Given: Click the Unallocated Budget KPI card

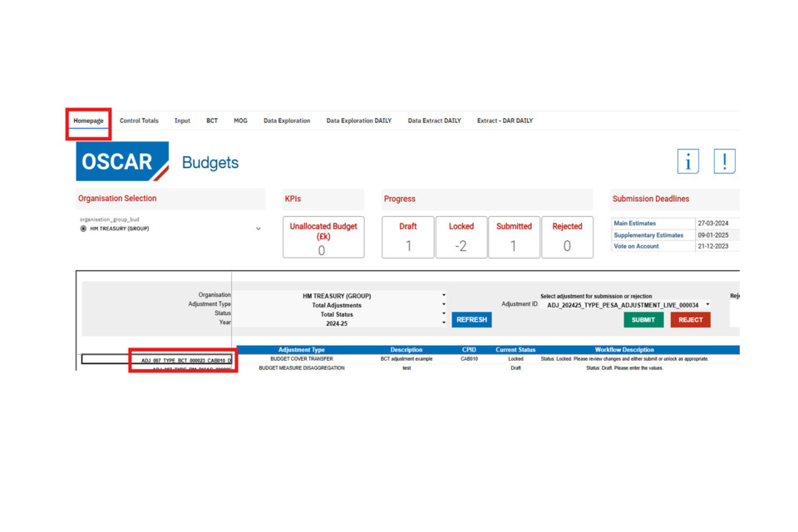Looking at the screenshot, I should click(323, 238).
